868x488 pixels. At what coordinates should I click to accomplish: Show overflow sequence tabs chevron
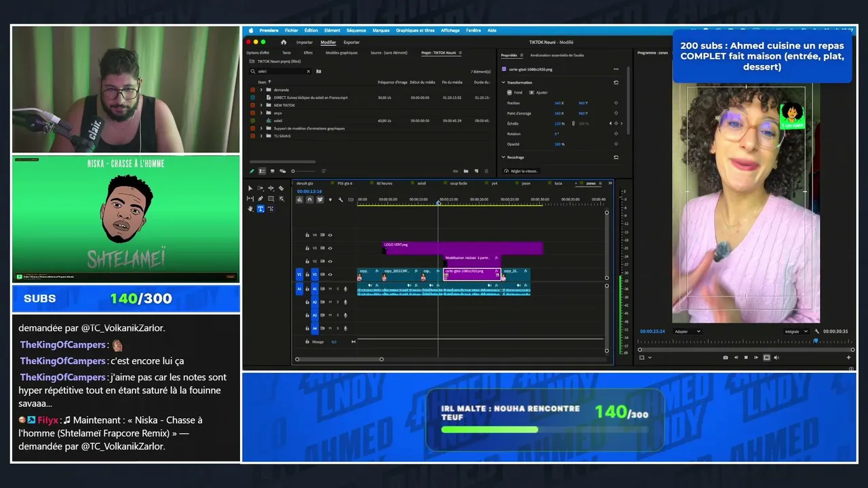click(x=610, y=183)
